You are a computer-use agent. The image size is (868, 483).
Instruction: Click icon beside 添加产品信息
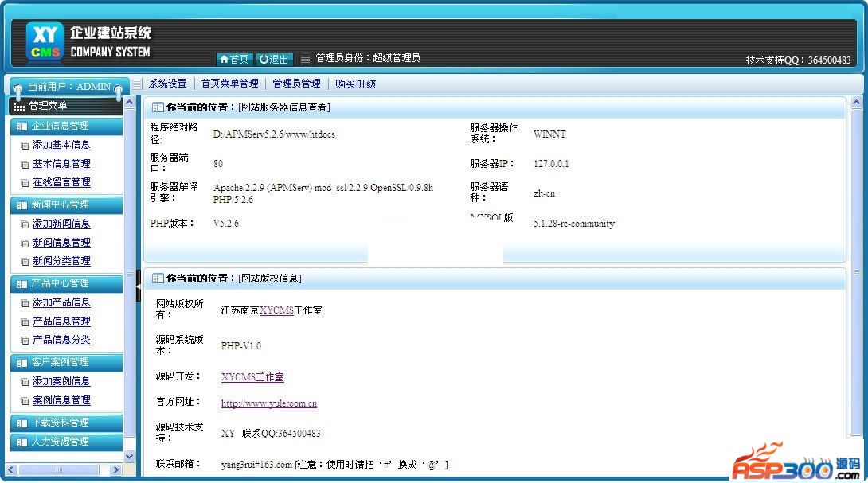25,303
